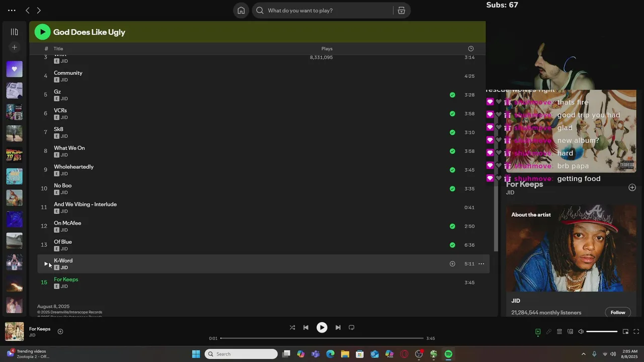Open now playing album cover thumbnail

tap(14, 331)
